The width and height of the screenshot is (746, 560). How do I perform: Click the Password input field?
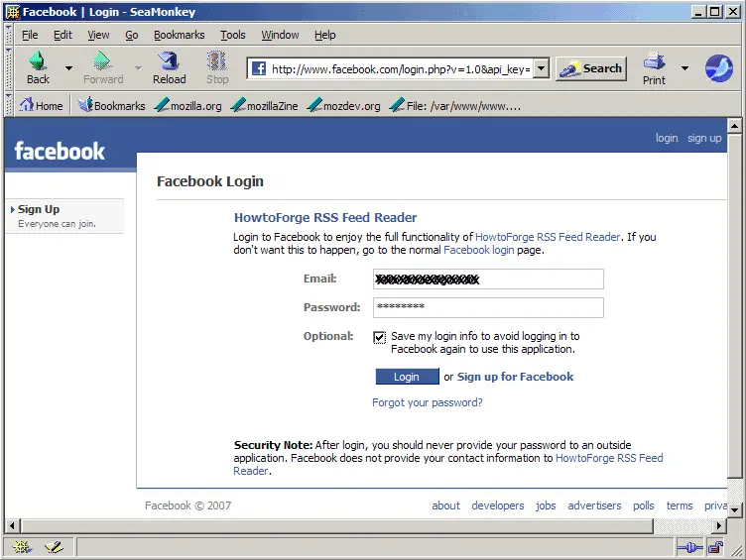point(488,307)
